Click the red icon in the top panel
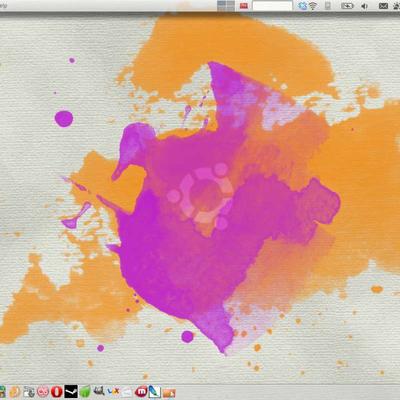The width and height of the screenshot is (400, 400). (244, 6)
